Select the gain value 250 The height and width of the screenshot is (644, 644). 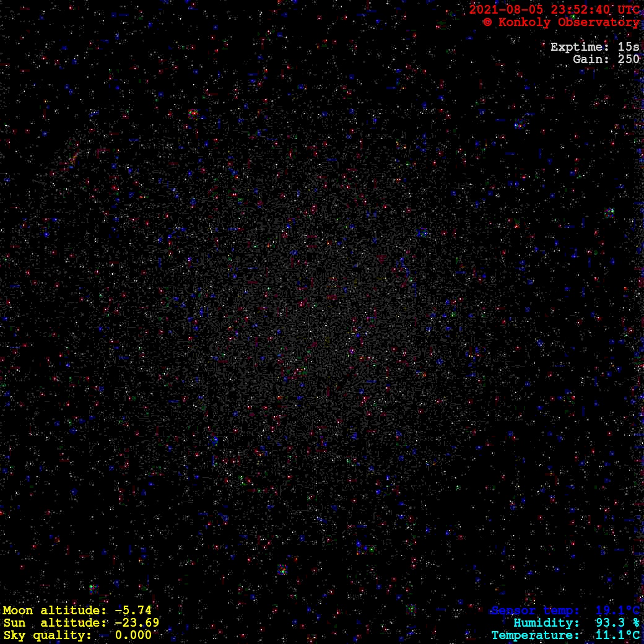click(629, 59)
